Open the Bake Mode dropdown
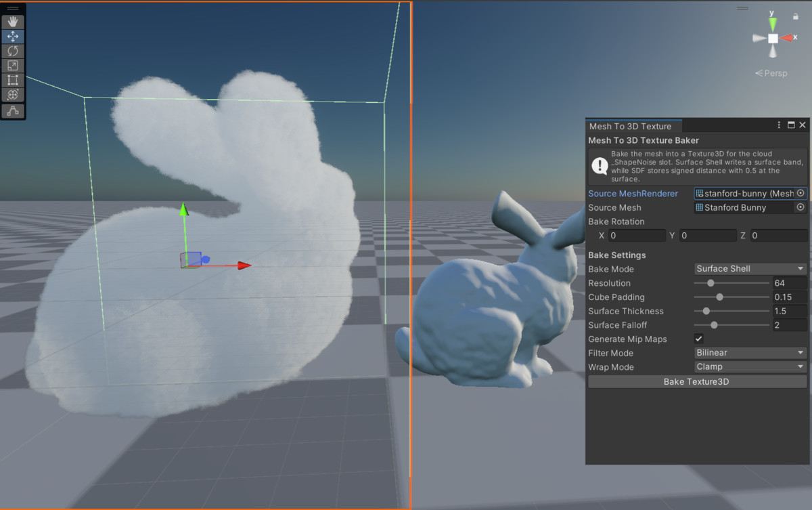The image size is (812, 510). point(750,269)
